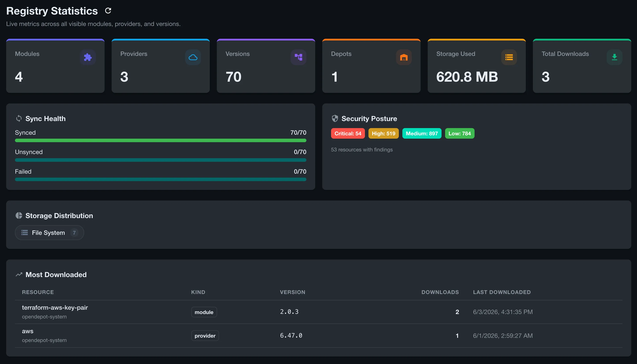
Task: Click the Storage Distribution heading text
Action: point(59,215)
